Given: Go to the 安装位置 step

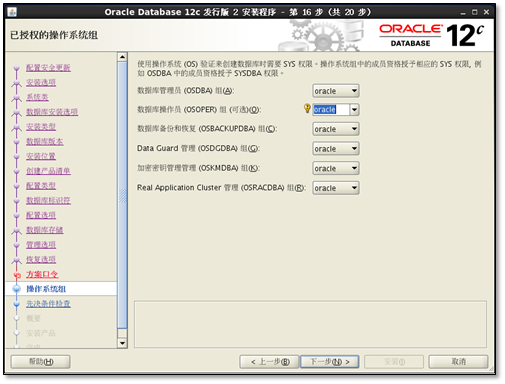Looking at the screenshot, I should point(41,156).
